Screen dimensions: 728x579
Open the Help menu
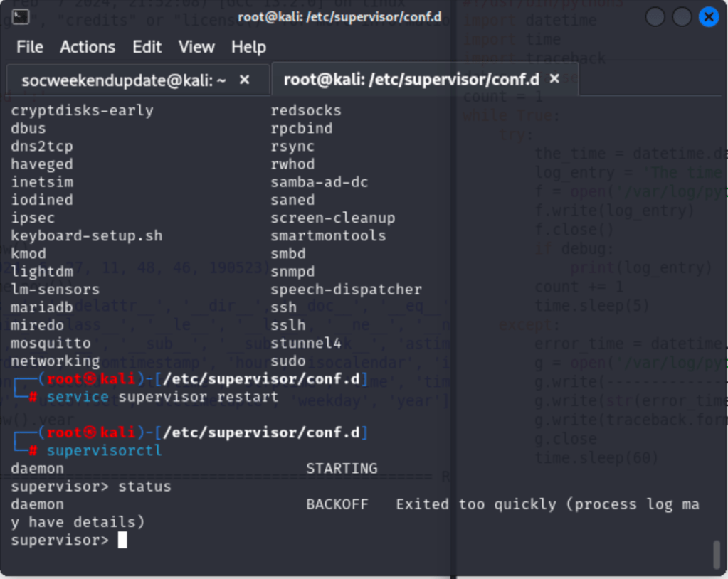(x=248, y=47)
